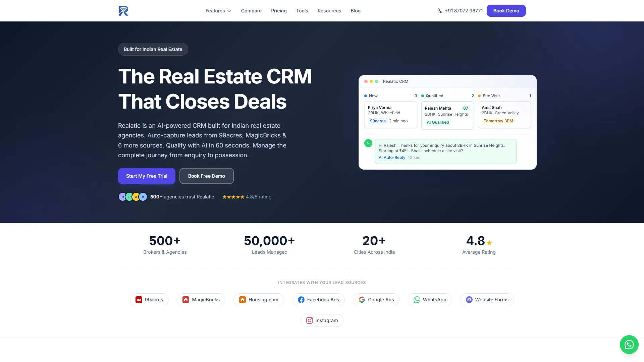Navigate to Resources
The width and height of the screenshot is (644, 362).
[x=329, y=11]
